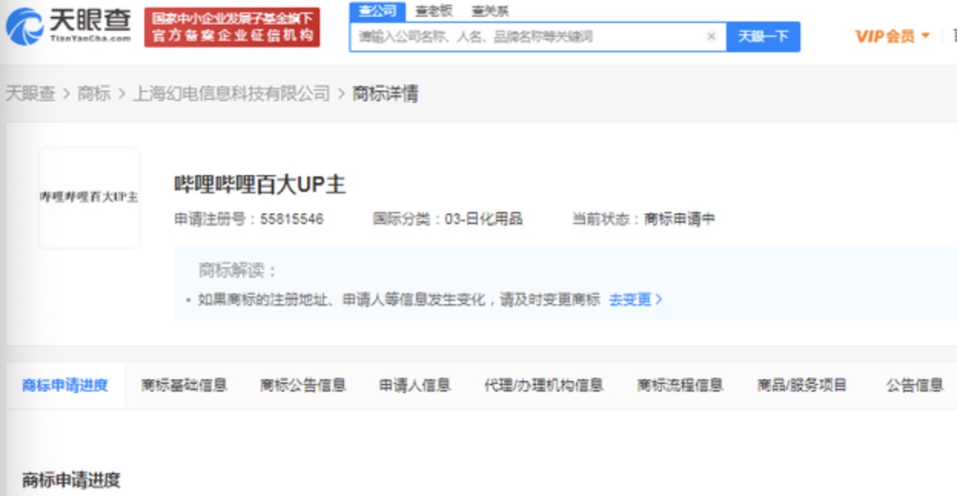The height and width of the screenshot is (496, 980).
Task: Click the 国际分类 03-日化用品 text
Action: coord(448,219)
